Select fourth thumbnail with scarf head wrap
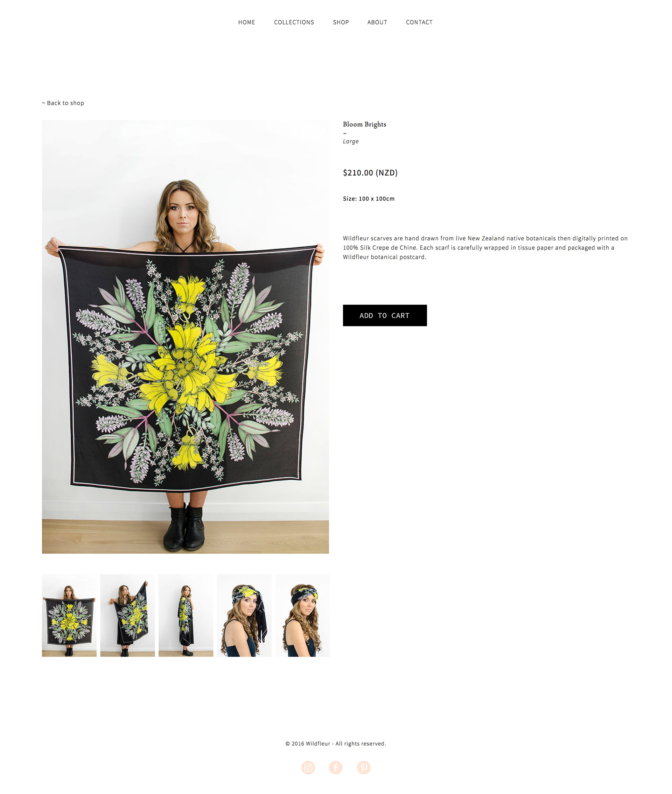672x794 pixels. coord(244,616)
